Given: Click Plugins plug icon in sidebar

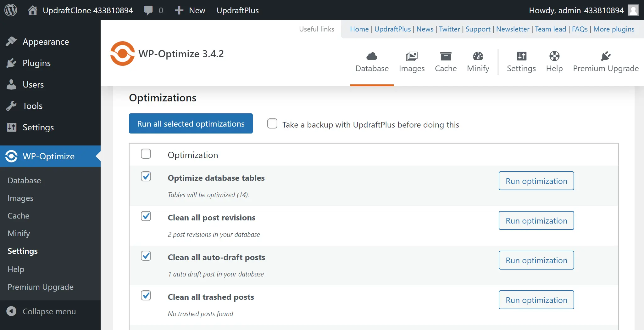Looking at the screenshot, I should (11, 63).
